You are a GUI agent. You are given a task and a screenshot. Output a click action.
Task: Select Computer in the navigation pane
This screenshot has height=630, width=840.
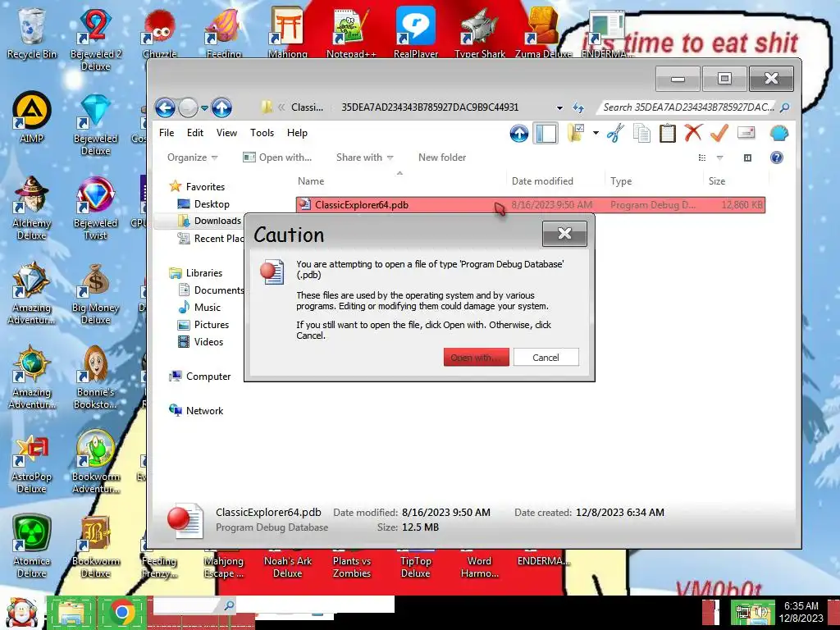pos(200,376)
